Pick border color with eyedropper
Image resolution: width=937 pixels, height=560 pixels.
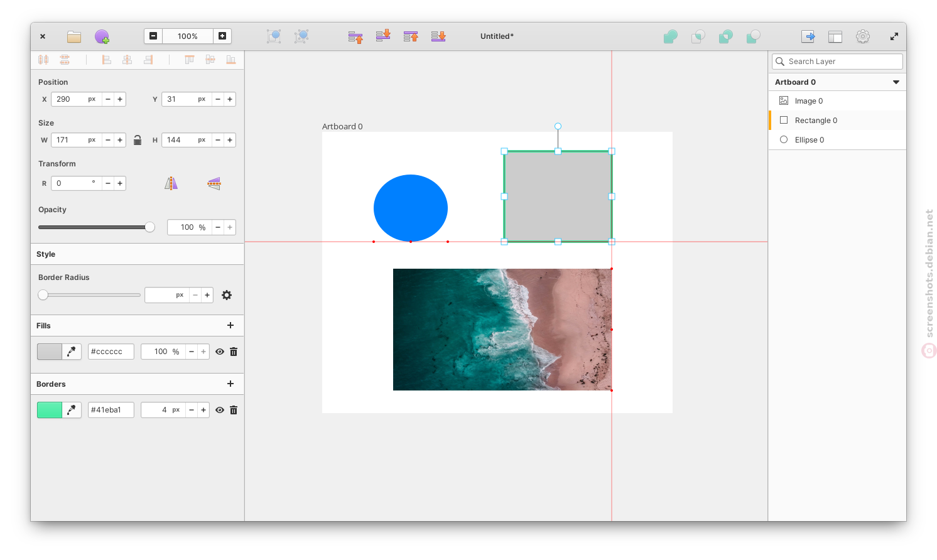[72, 410]
